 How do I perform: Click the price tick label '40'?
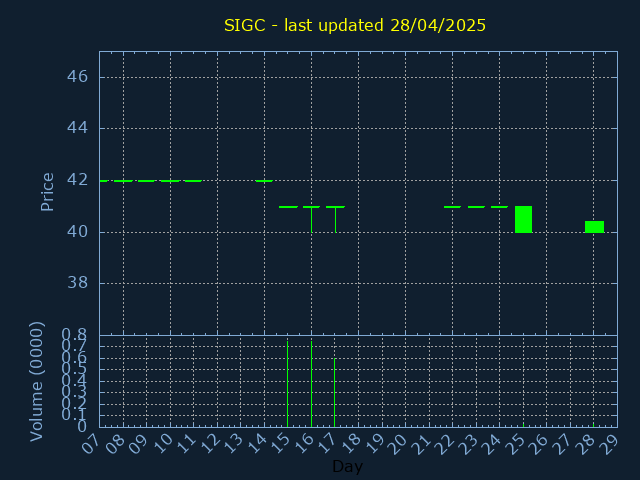78,232
